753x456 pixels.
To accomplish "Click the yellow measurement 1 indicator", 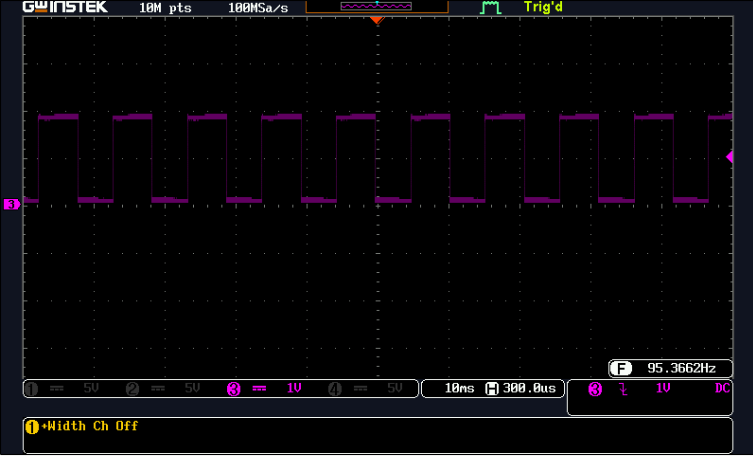I will (x=32, y=427).
